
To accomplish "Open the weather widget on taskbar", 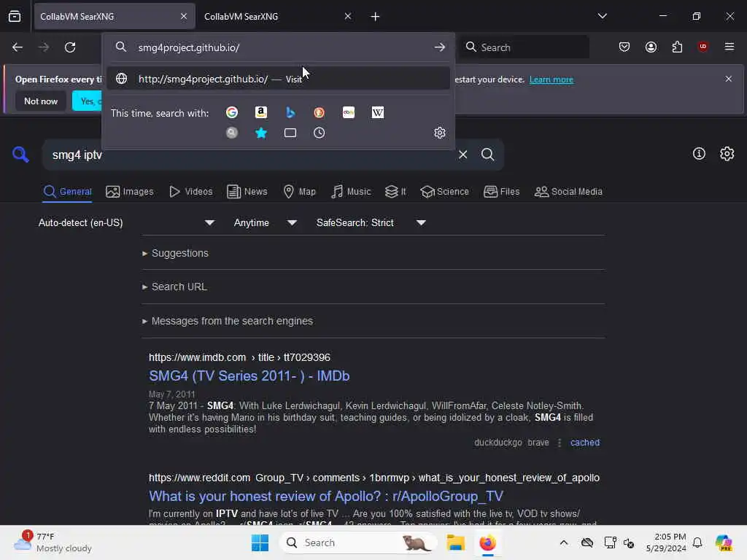I will [x=53, y=542].
